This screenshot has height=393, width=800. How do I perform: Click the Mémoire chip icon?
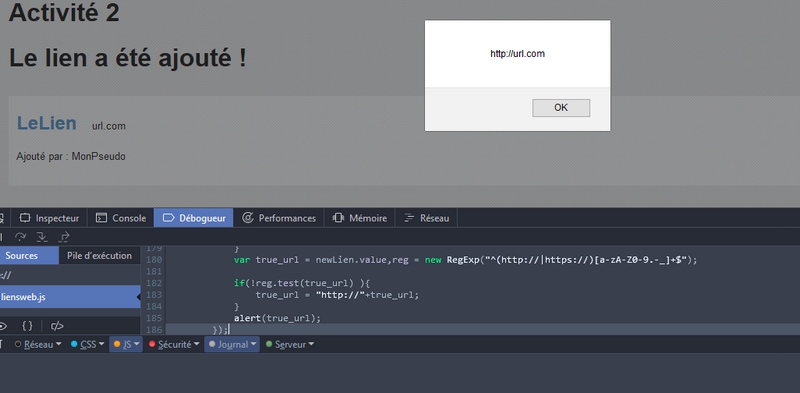(338, 218)
